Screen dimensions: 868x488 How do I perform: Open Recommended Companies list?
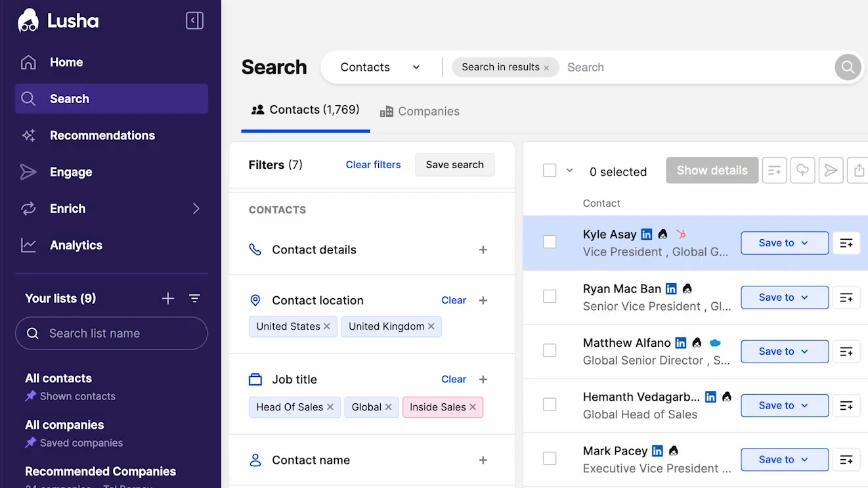pos(100,472)
